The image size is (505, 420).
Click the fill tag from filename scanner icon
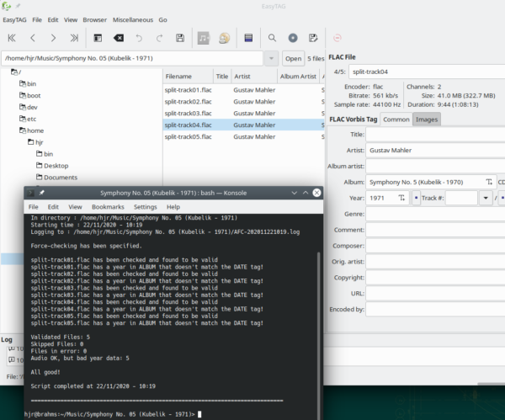point(98,38)
